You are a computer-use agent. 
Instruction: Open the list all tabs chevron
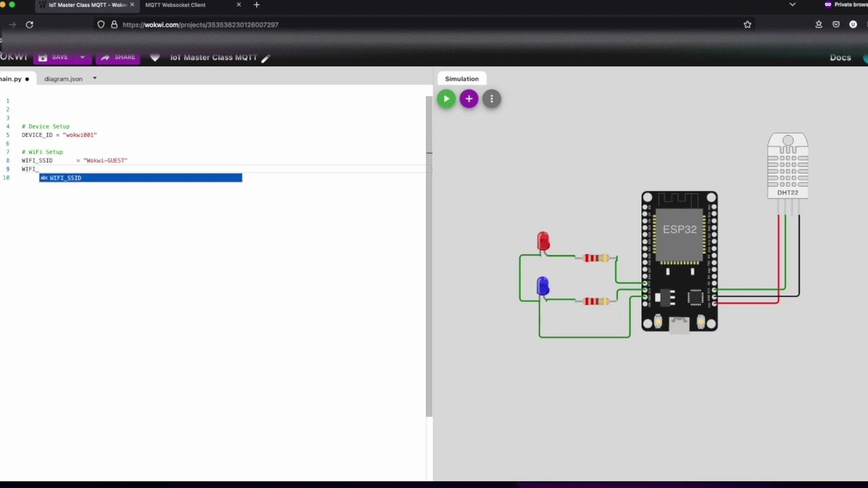pos(792,5)
